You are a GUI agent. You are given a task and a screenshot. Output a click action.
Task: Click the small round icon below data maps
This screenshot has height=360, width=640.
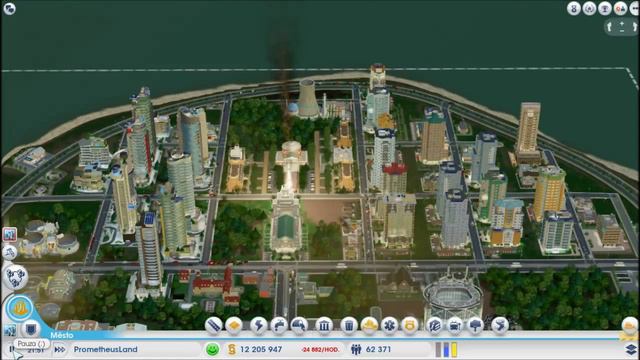9,253
